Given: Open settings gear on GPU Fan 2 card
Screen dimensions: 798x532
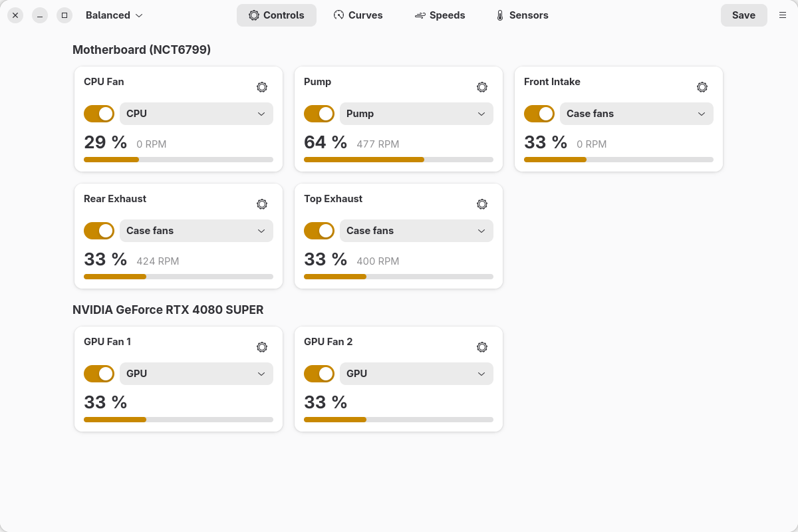Looking at the screenshot, I should pyautogui.click(x=482, y=347).
